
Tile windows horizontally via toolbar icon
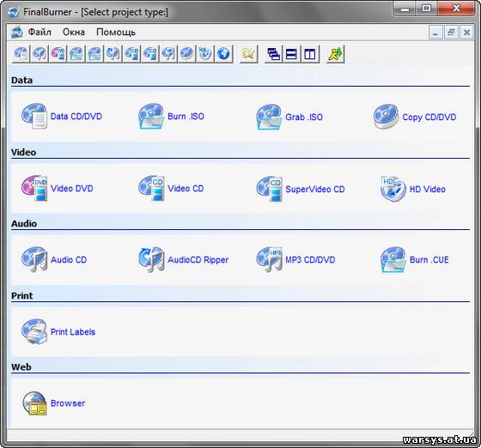pos(292,54)
